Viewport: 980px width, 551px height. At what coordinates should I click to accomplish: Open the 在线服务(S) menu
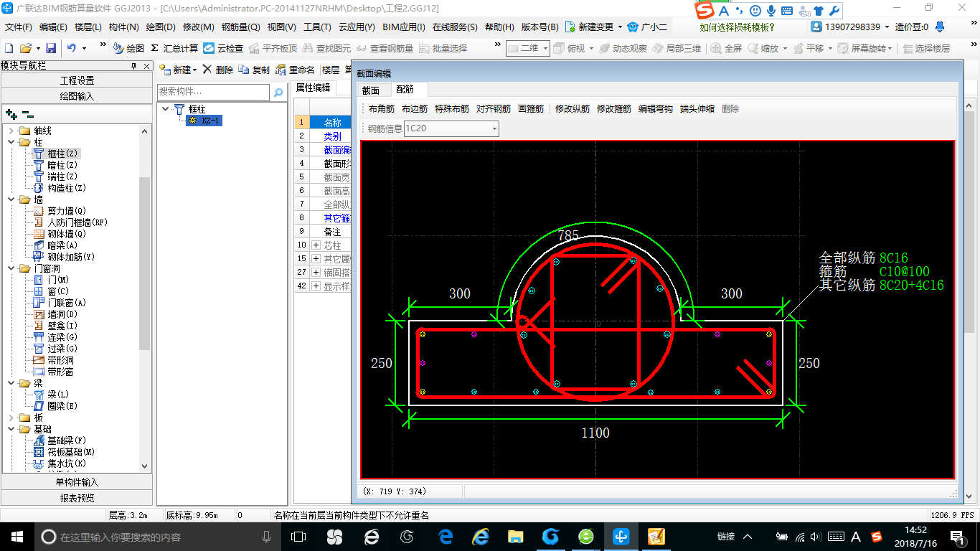pos(455,27)
